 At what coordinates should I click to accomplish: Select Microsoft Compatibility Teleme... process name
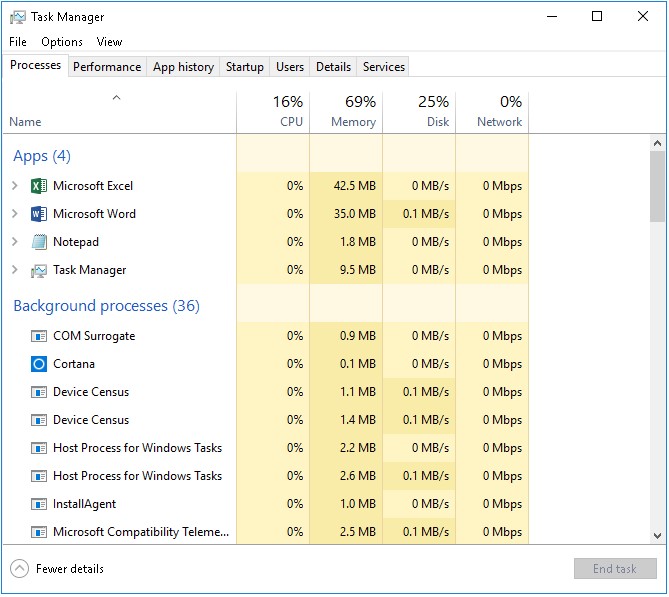[x=141, y=533]
